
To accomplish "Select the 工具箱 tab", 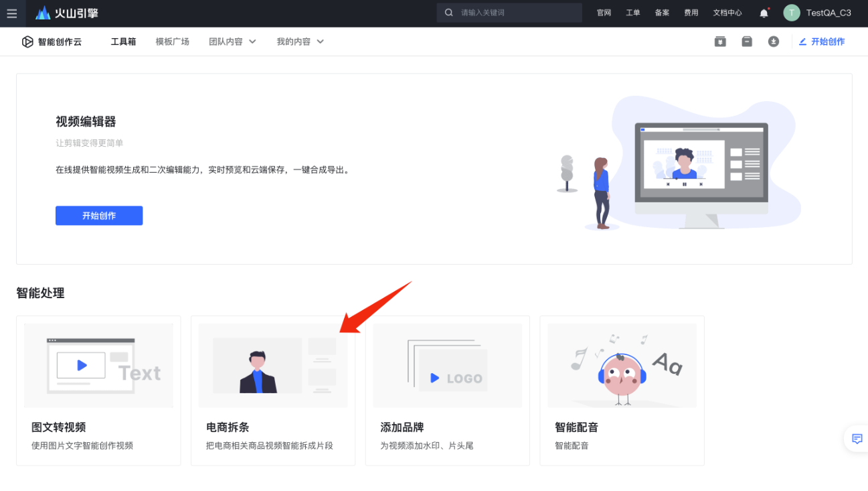I will [x=122, y=41].
